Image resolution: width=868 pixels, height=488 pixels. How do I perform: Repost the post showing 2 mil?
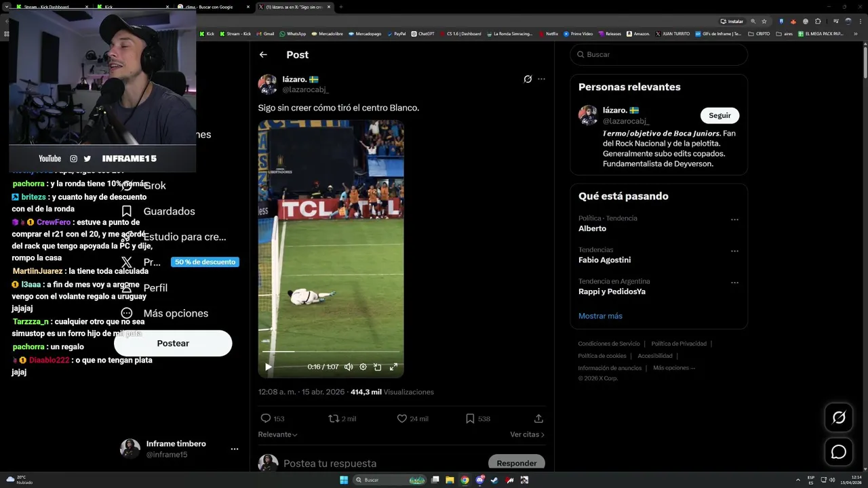342,419
